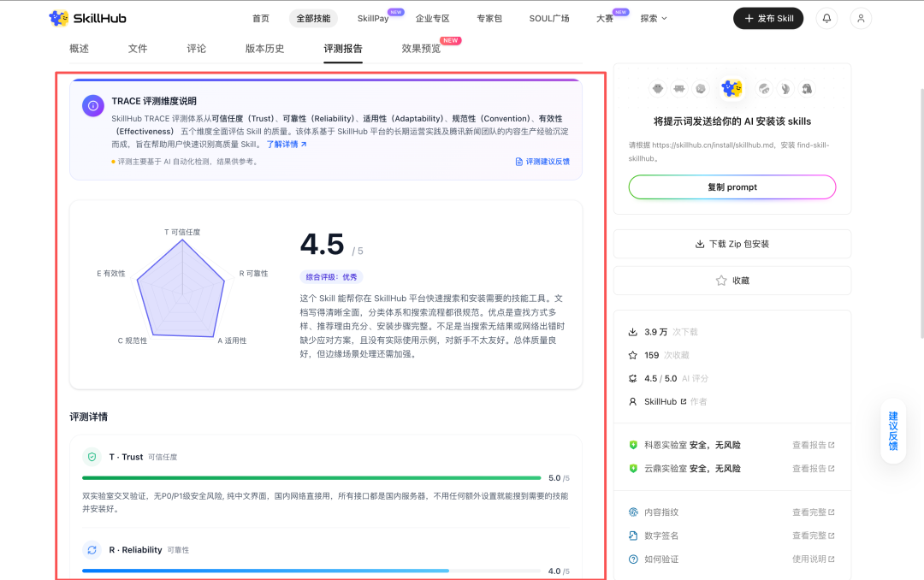Click 下载 Zip 包安装 button
The width and height of the screenshot is (924, 580).
click(x=731, y=244)
